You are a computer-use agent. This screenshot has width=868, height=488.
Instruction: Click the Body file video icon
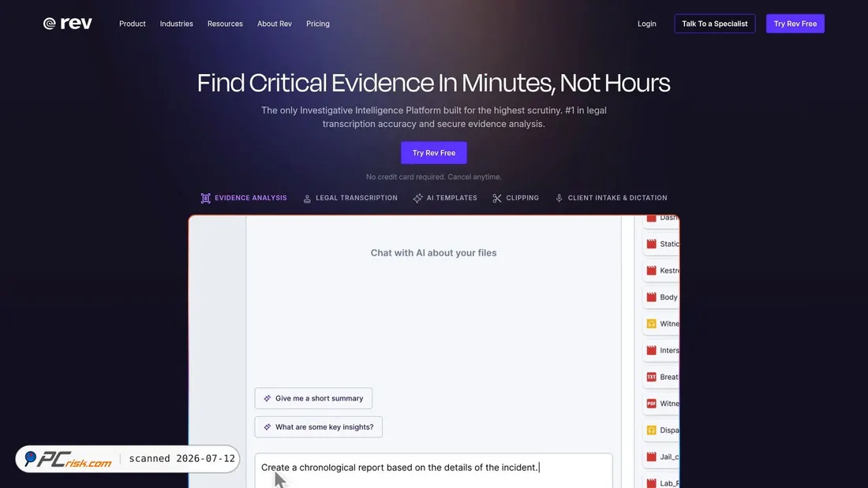[x=652, y=297]
